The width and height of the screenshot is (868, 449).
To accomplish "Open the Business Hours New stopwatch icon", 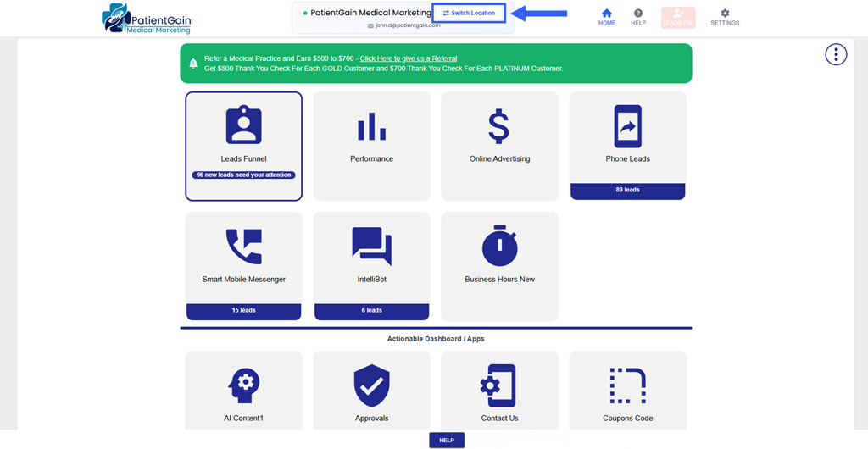I will click(499, 246).
